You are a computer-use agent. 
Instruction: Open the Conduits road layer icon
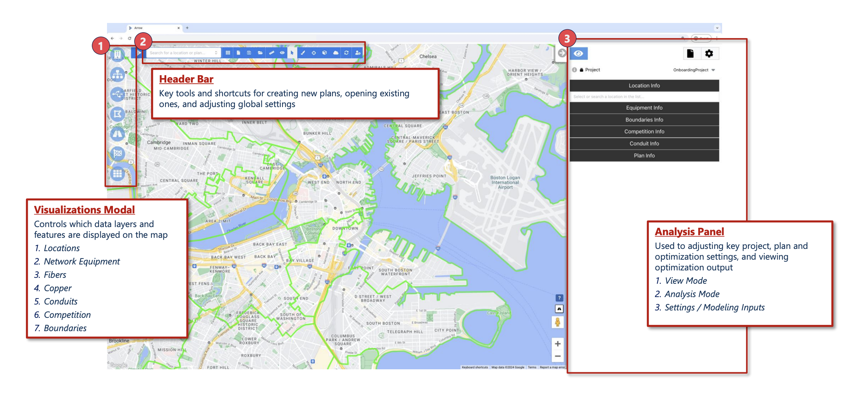click(x=117, y=133)
